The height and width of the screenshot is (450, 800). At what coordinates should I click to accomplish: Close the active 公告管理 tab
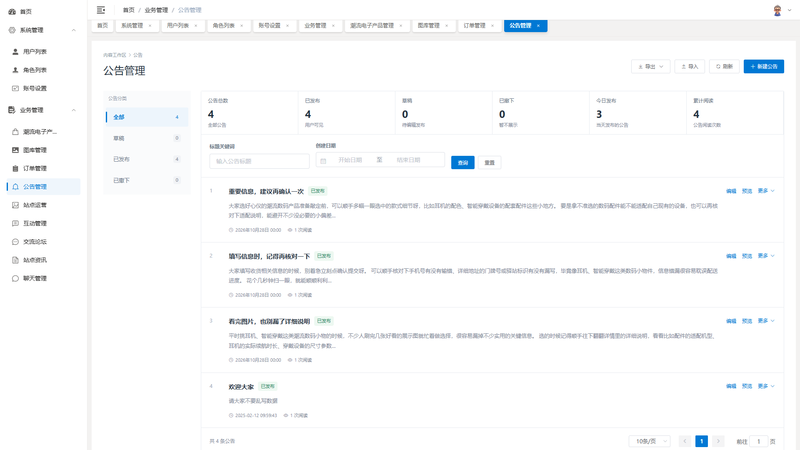(x=538, y=26)
